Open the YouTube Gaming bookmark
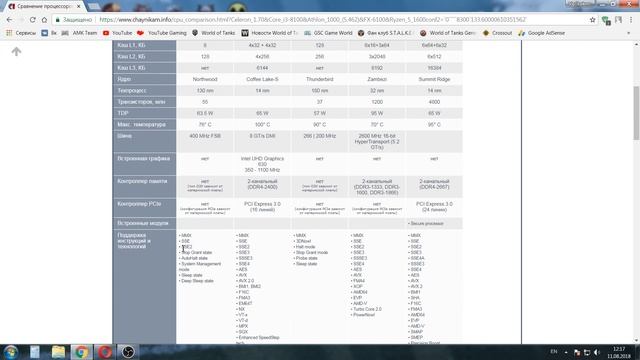The image size is (640, 360). (x=162, y=33)
